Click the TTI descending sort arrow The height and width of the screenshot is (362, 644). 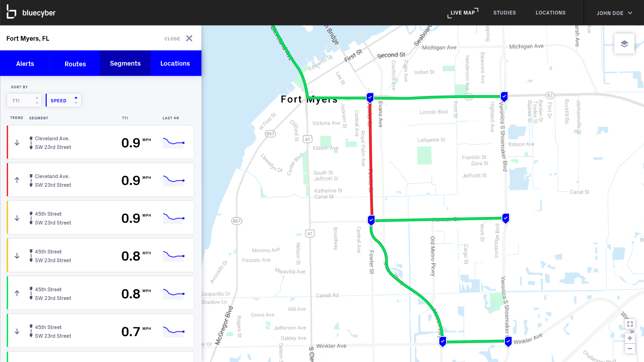pyautogui.click(x=37, y=103)
